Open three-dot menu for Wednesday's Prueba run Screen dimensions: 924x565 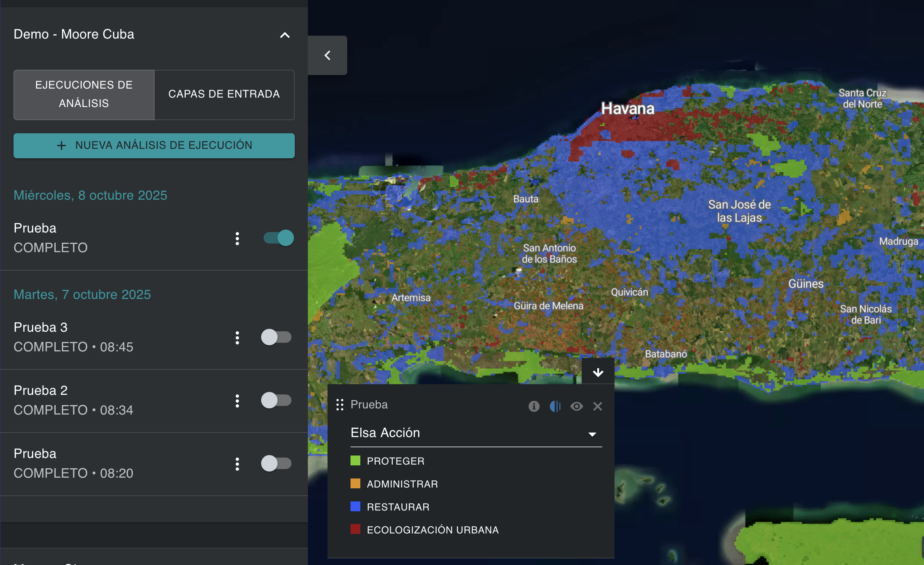click(x=237, y=238)
